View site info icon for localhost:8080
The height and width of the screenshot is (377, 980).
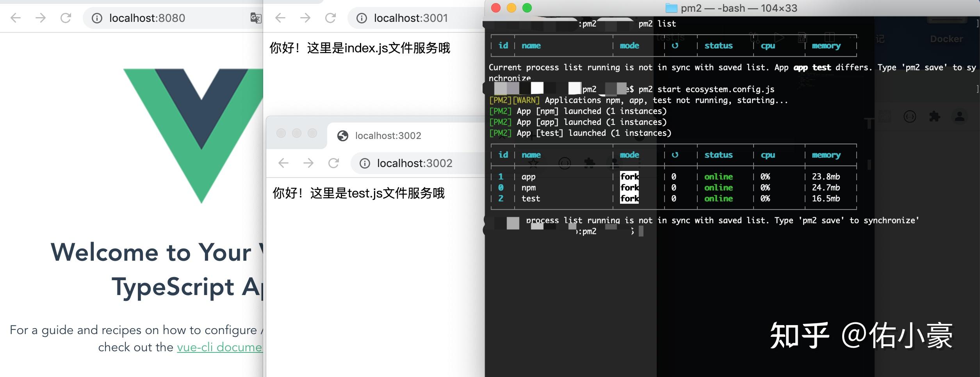[97, 18]
